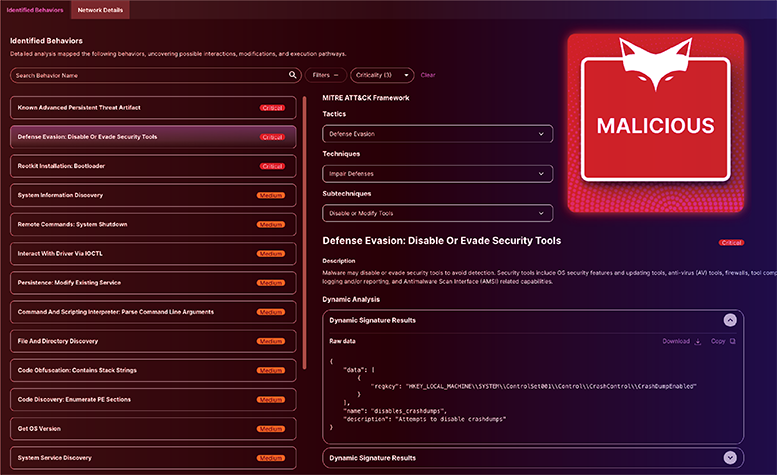The width and height of the screenshot is (777, 475).
Task: Select System Information Discovery behavior
Action: pos(153,195)
